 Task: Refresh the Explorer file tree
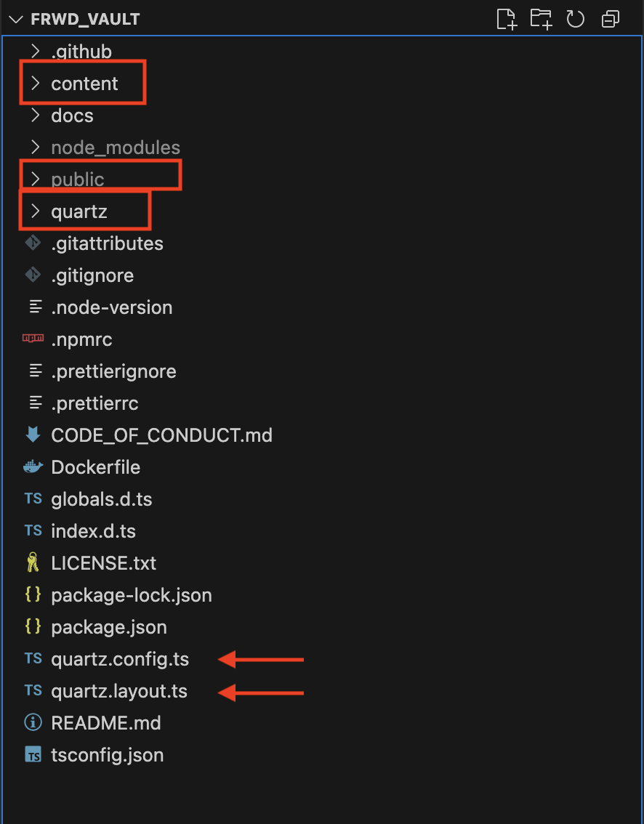(576, 19)
